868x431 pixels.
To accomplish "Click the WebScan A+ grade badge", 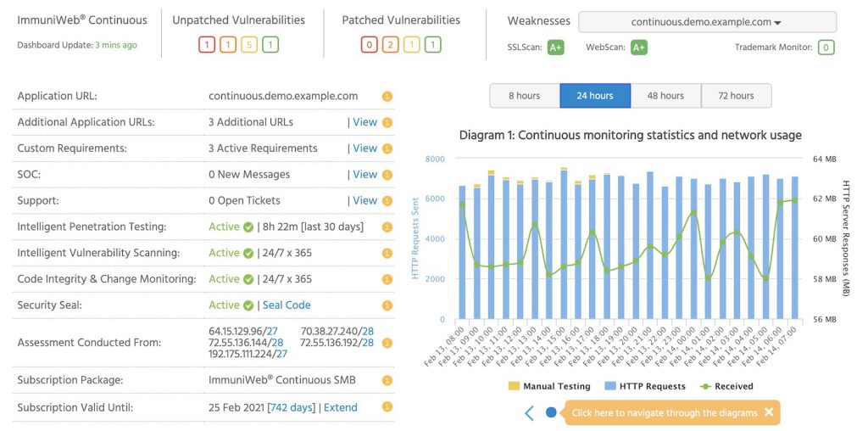I will 639,48.
